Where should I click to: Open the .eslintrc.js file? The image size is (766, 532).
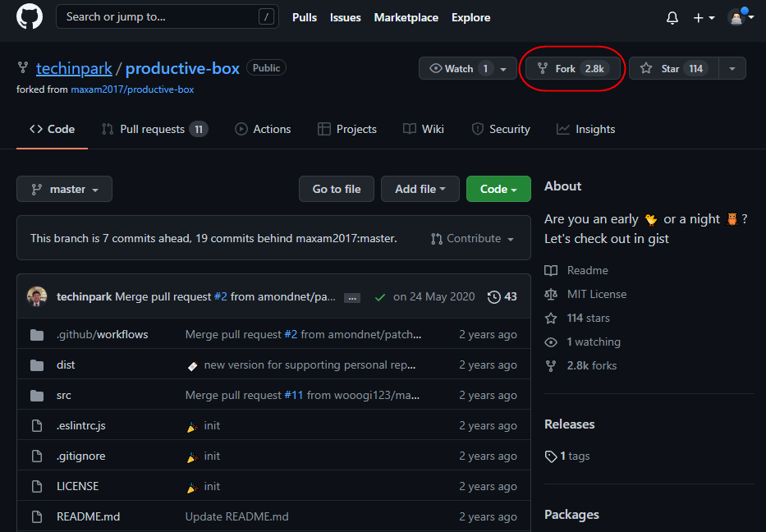coord(81,425)
